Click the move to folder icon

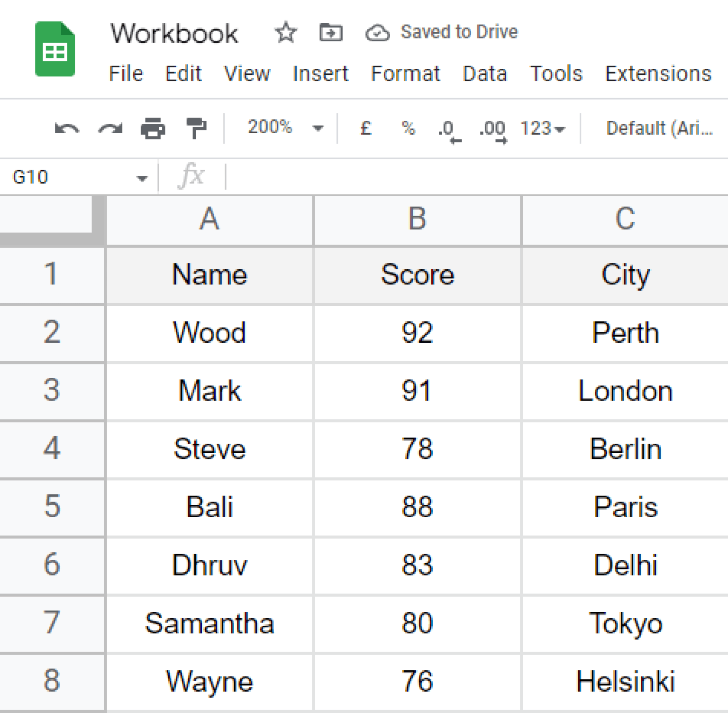click(331, 33)
